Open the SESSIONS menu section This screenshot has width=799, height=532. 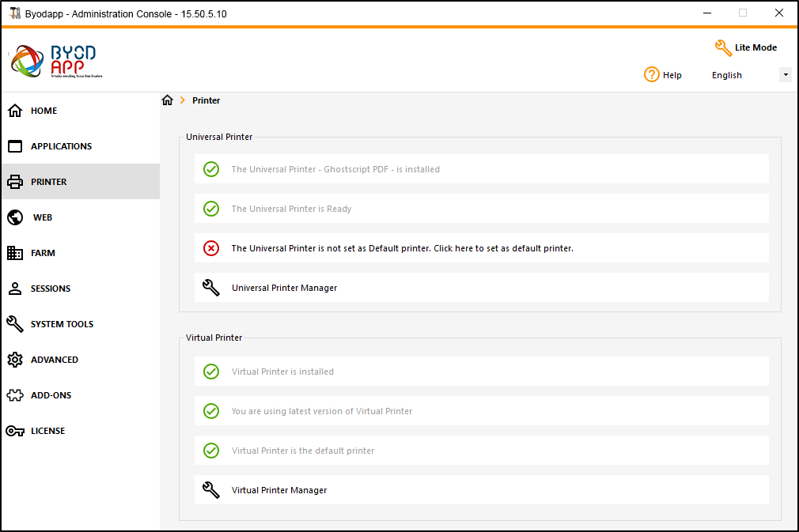pyautogui.click(x=81, y=289)
